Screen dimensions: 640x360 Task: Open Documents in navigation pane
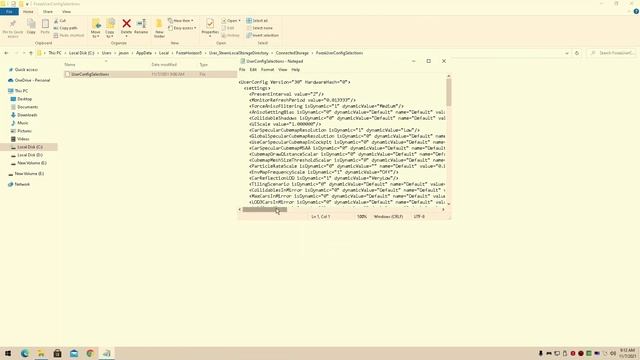(27, 107)
